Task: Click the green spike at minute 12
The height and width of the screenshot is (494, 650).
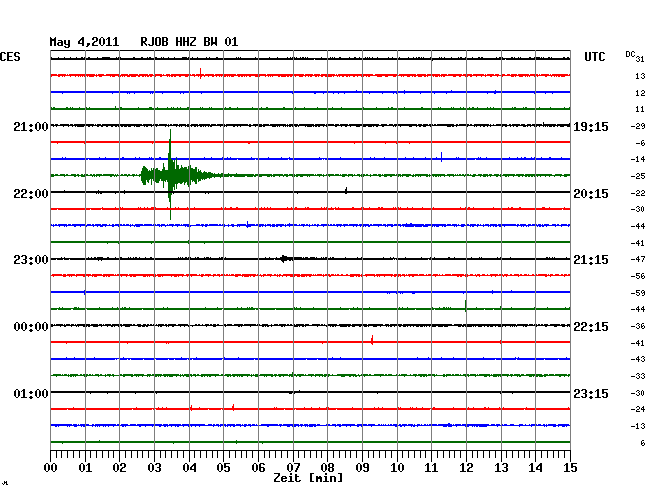Action: click(466, 305)
